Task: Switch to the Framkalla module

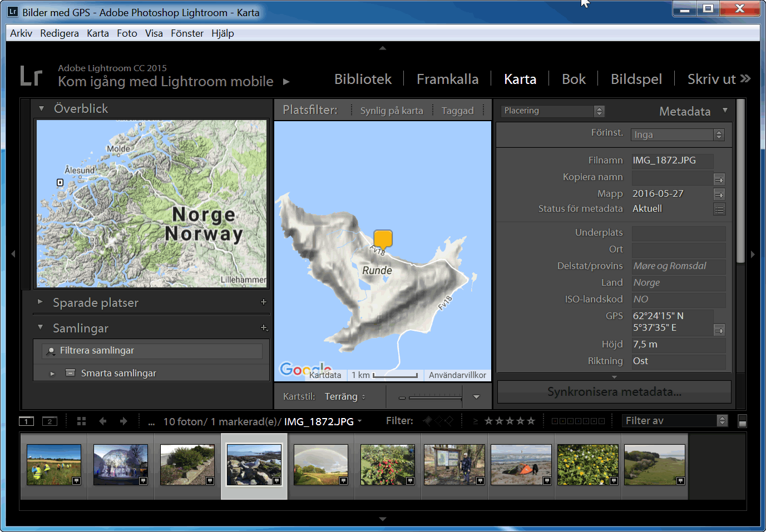Action: (x=447, y=79)
